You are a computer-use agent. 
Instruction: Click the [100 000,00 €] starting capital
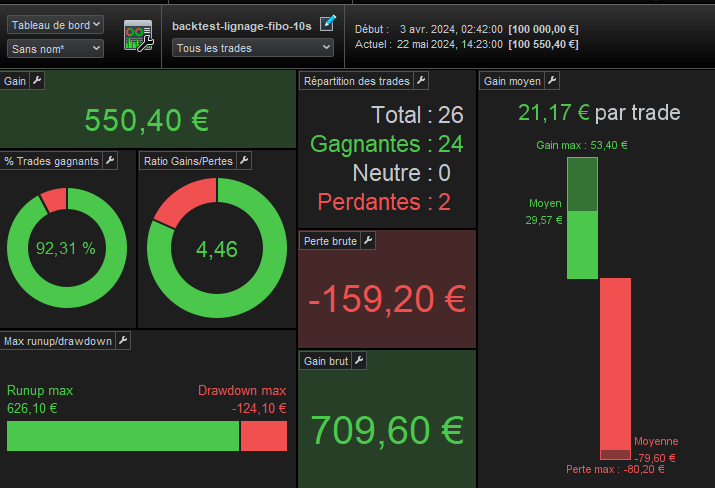tap(544, 29)
